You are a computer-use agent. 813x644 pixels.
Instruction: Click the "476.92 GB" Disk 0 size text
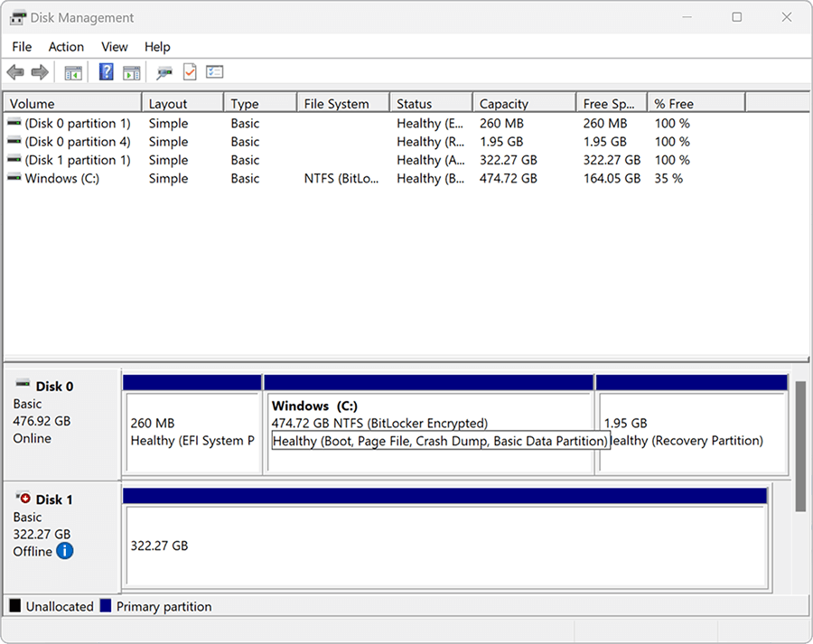[42, 421]
